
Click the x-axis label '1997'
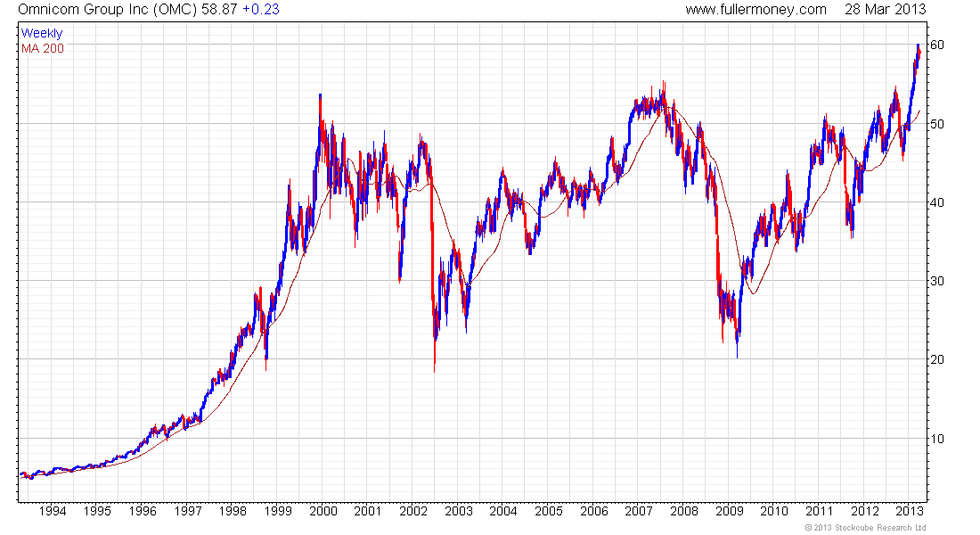pos(187,511)
